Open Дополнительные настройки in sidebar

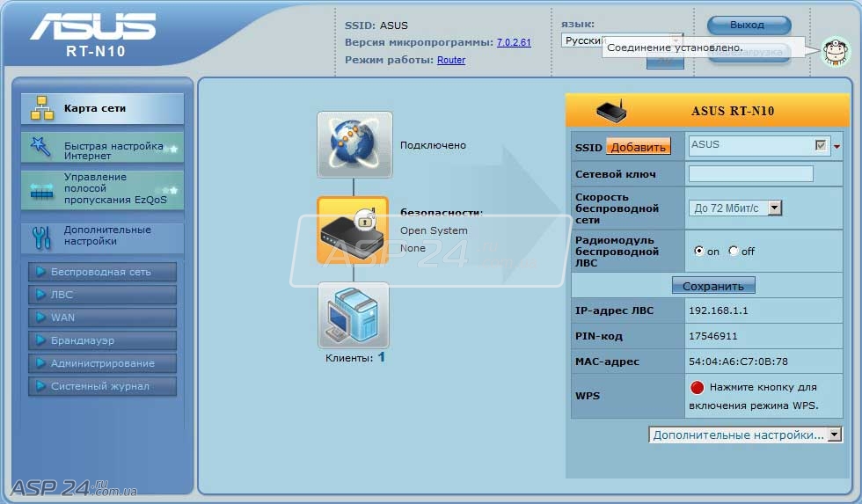point(102,237)
